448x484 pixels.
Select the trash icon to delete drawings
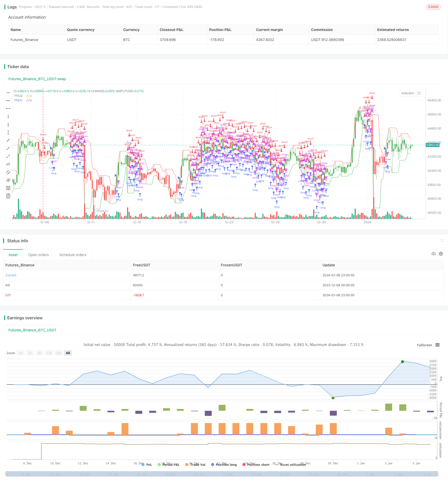(8, 196)
